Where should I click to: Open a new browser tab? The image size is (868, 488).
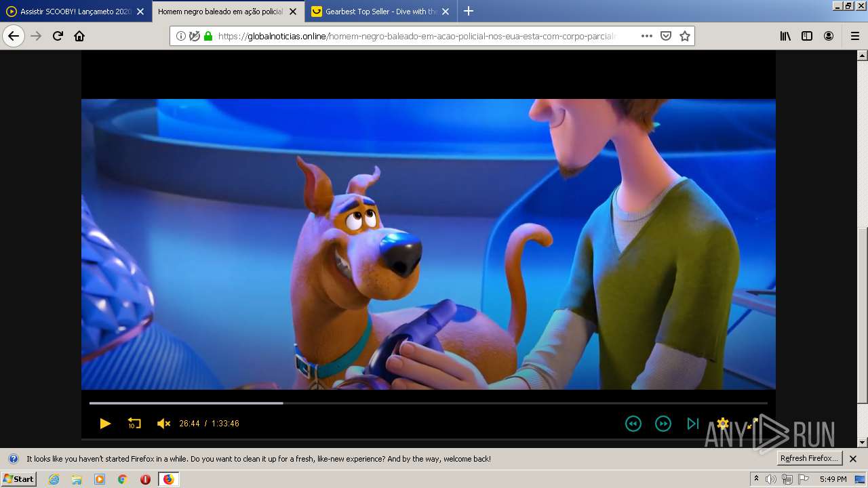pos(468,11)
